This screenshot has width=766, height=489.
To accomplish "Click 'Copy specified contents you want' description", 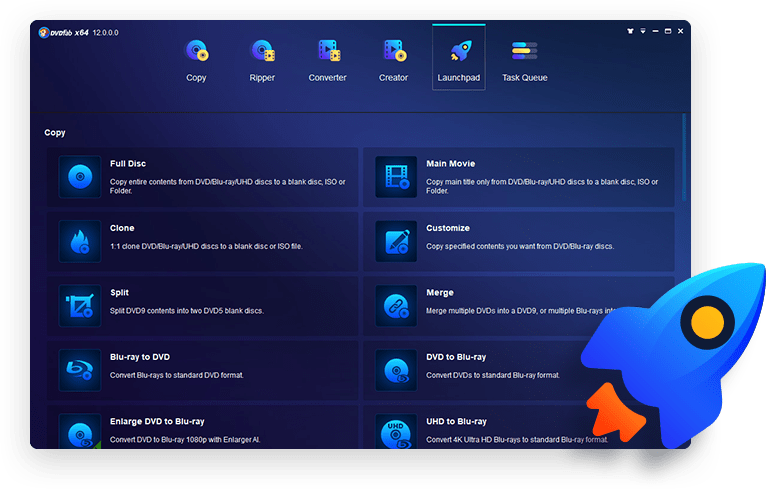I will point(520,246).
